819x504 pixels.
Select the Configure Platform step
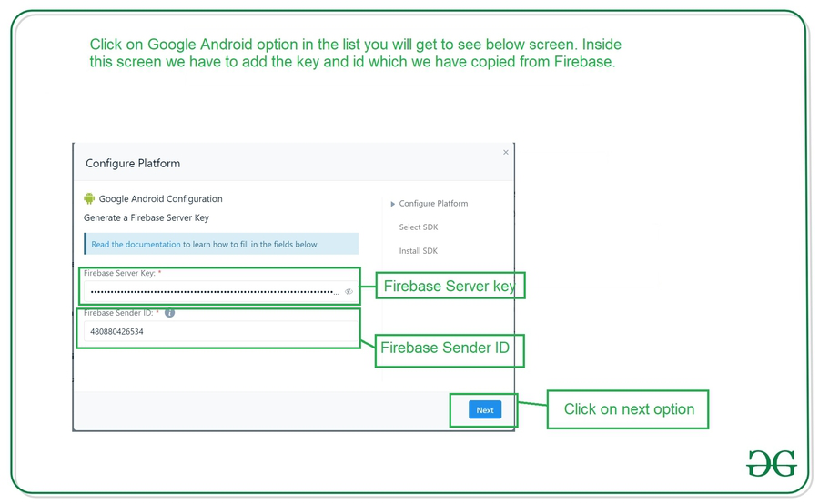pyautogui.click(x=433, y=203)
